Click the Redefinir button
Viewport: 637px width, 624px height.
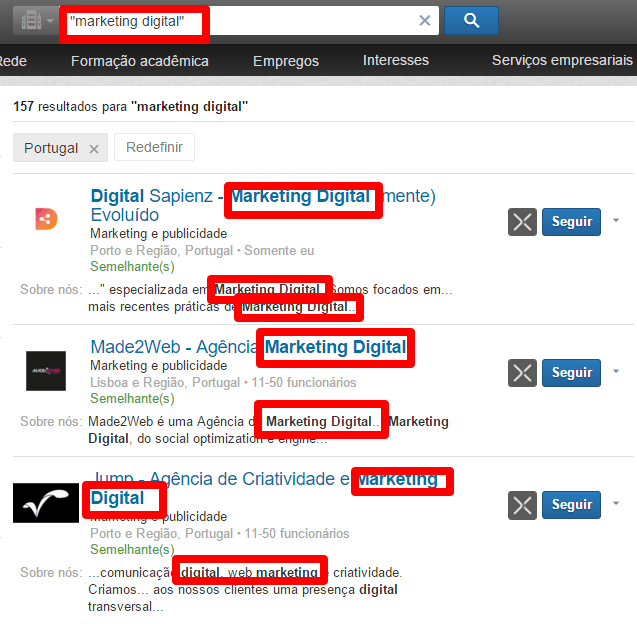154,147
